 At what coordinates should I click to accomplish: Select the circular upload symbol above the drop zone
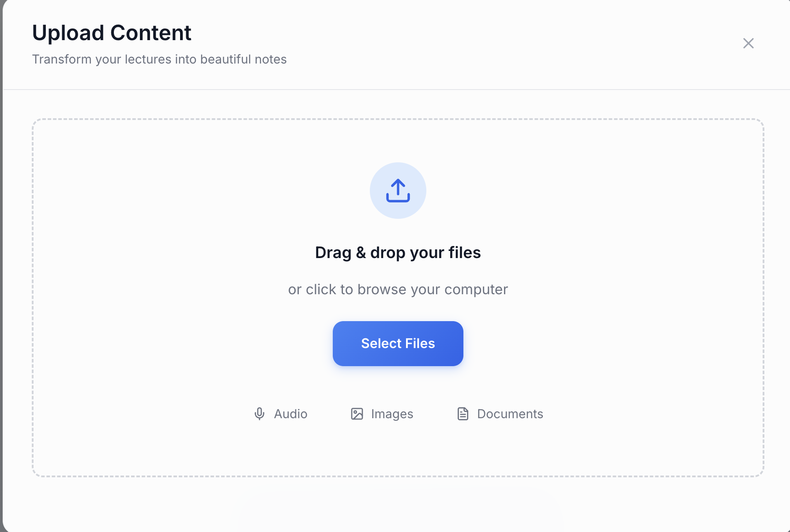click(x=398, y=190)
